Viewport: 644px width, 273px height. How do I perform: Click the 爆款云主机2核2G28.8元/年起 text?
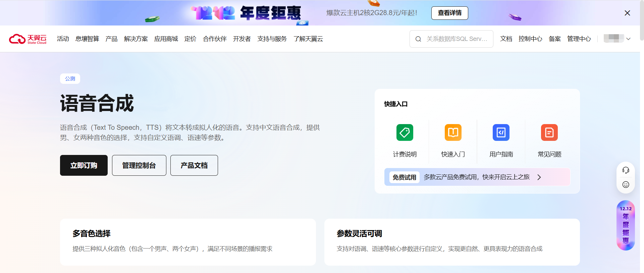click(372, 13)
